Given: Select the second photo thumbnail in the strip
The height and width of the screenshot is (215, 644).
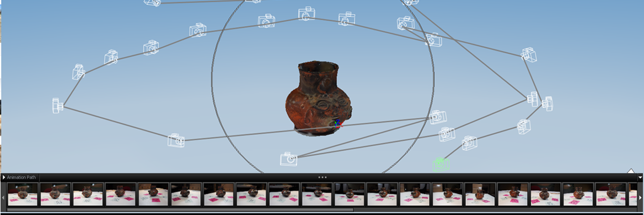Looking at the screenshot, I should [x=55, y=194].
